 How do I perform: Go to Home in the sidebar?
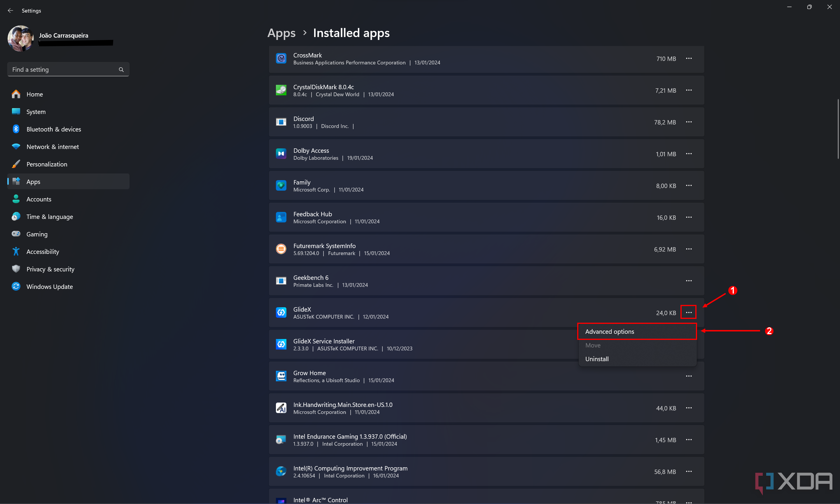coord(68,94)
